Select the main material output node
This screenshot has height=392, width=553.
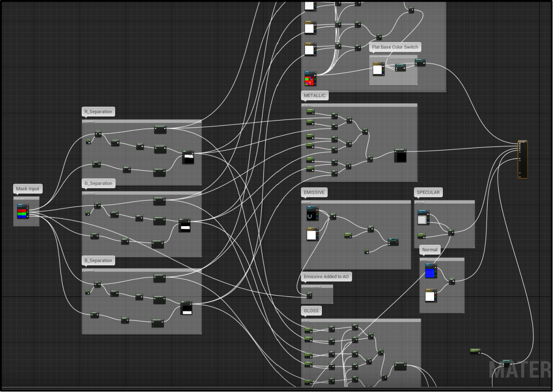coord(523,159)
